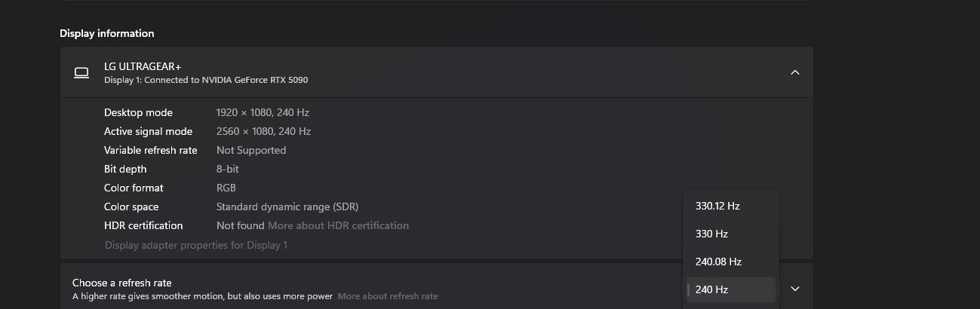This screenshot has width=980, height=309.
Task: Select 330.12 Hz from the refresh rate list
Action: coord(717,206)
